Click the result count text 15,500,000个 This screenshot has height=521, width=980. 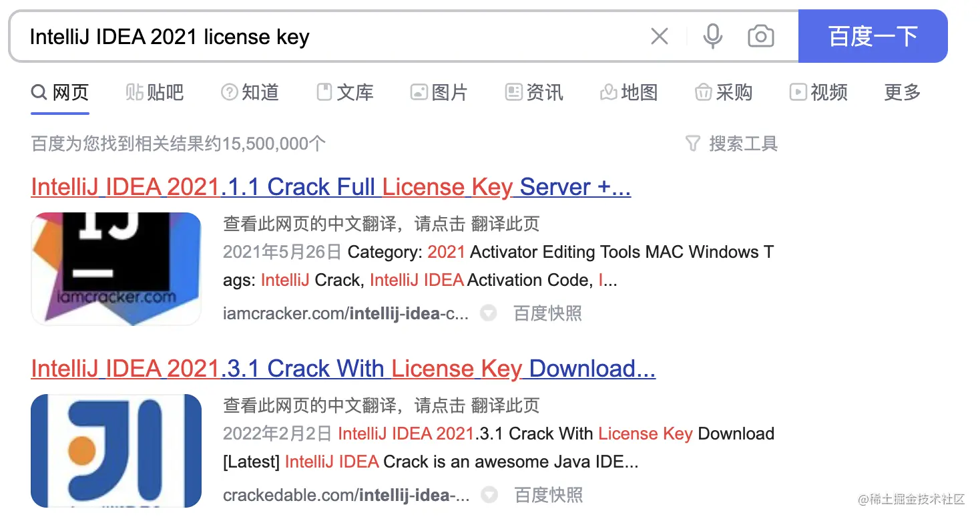[x=274, y=144]
